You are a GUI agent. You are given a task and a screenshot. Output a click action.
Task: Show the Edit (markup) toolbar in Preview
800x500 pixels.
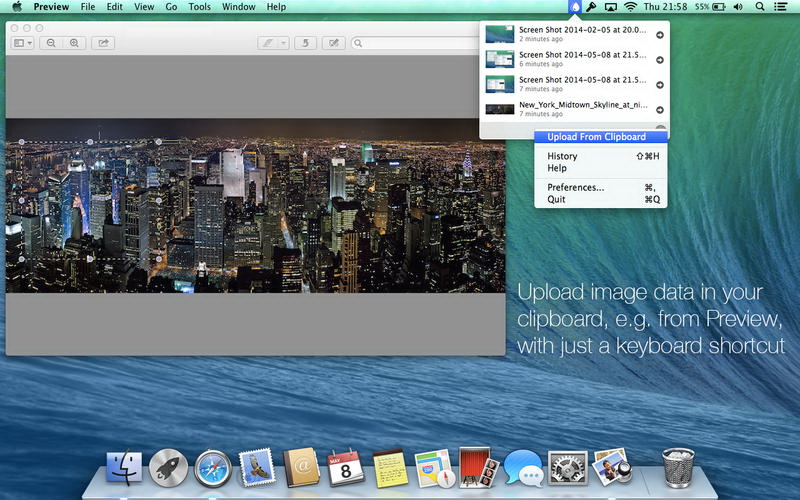[334, 44]
